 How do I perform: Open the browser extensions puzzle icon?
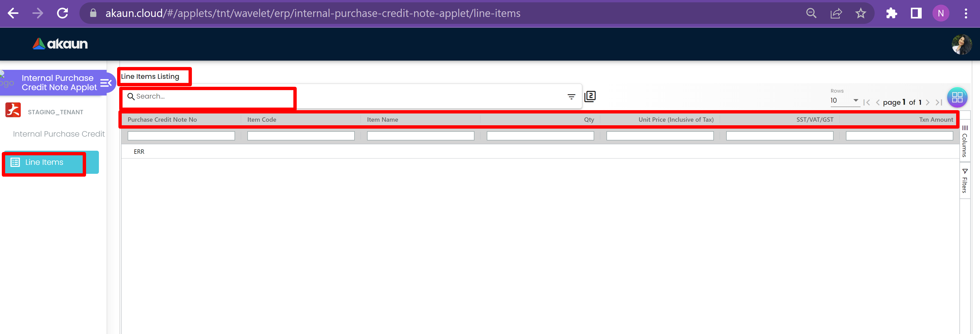(891, 13)
